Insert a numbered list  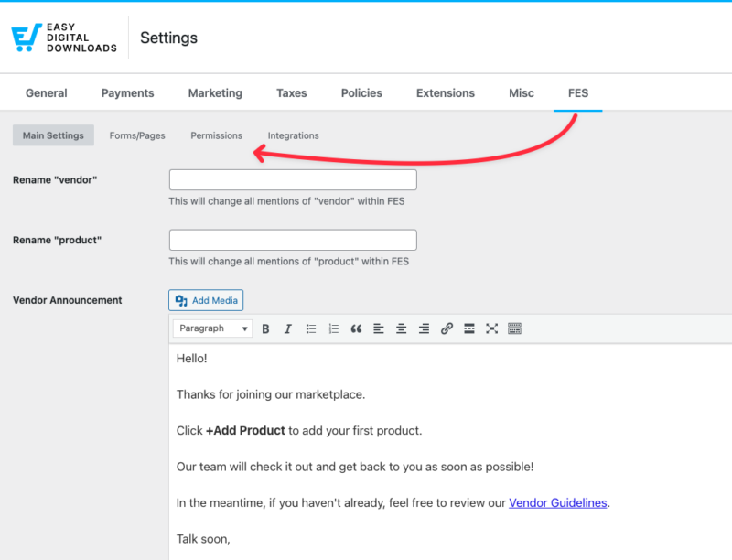tap(333, 328)
